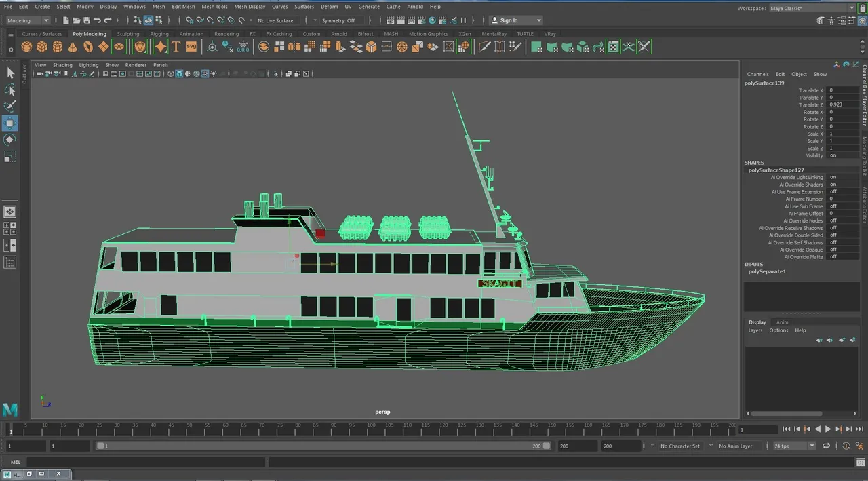Click the Redo arrow icon
The image size is (868, 481).
[108, 20]
